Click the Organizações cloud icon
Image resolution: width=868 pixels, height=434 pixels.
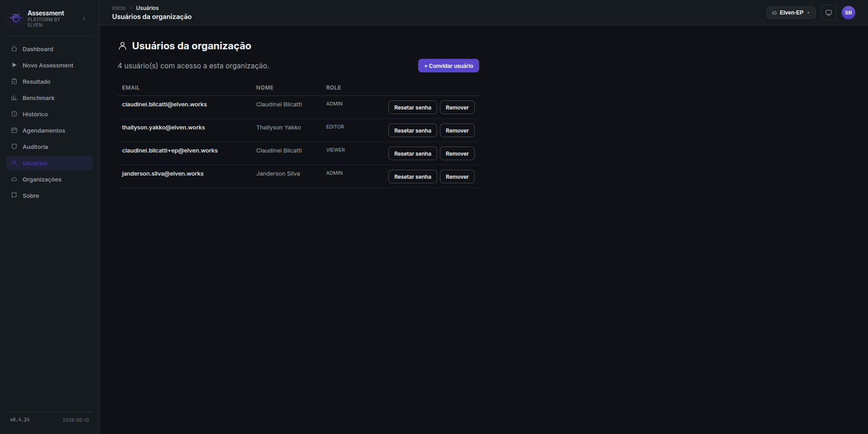[14, 179]
